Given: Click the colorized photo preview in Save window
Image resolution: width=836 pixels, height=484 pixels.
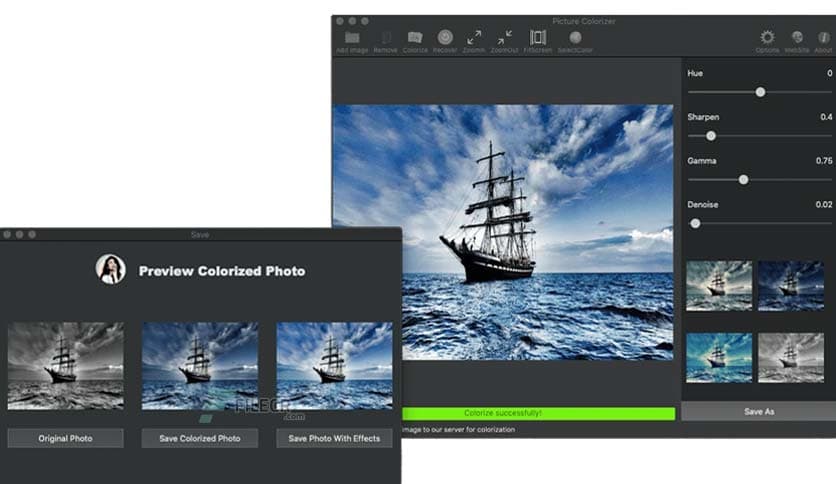Looking at the screenshot, I should pyautogui.click(x=200, y=366).
